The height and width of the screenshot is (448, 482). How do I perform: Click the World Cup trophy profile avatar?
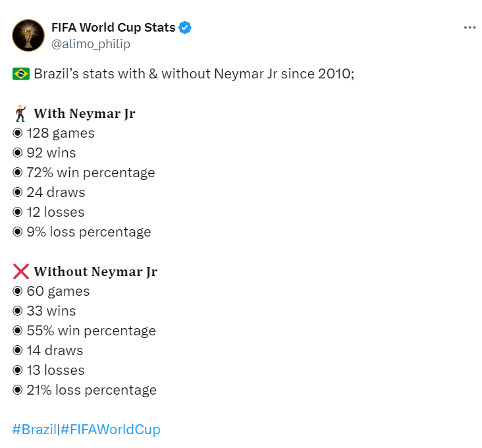[x=28, y=35]
